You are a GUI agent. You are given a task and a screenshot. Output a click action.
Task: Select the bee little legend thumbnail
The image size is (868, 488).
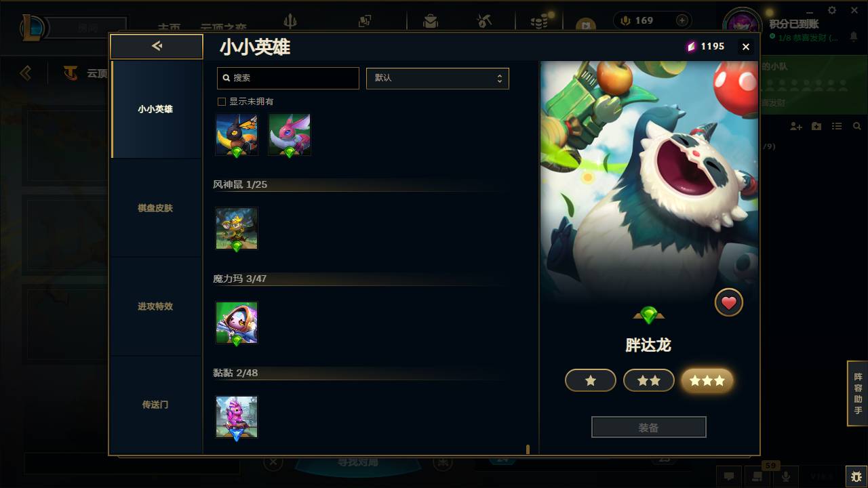[x=237, y=135]
